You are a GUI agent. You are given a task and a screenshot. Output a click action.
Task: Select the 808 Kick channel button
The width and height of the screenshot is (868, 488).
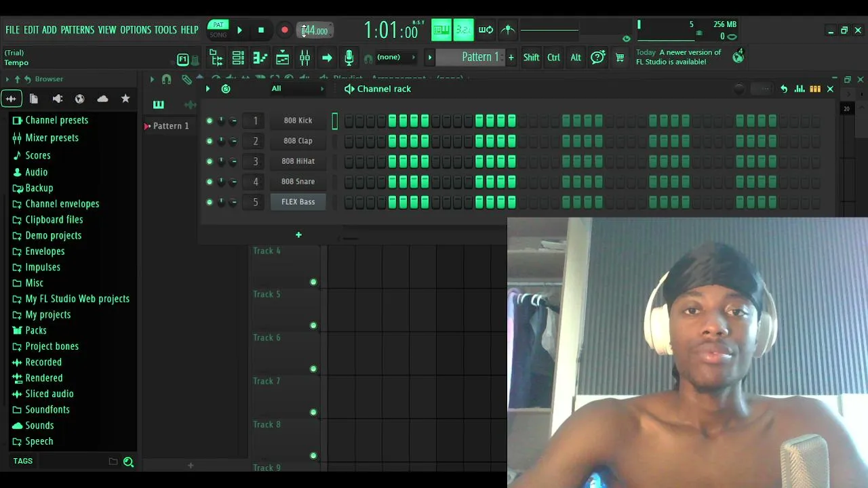[x=298, y=121]
